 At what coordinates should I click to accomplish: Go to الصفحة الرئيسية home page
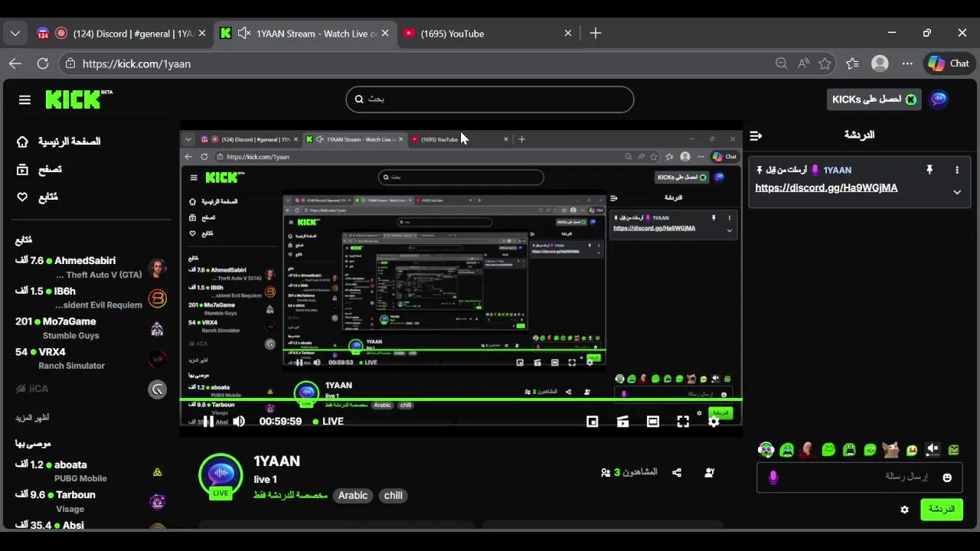[59, 142]
